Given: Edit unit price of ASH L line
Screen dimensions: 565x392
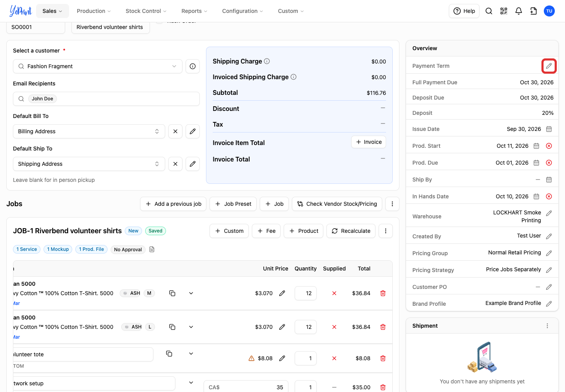Looking at the screenshot, I should pyautogui.click(x=282, y=327).
